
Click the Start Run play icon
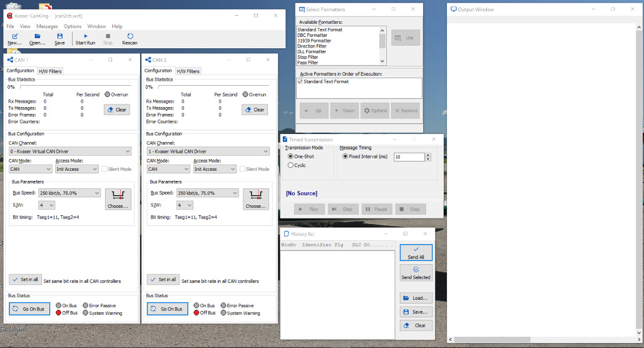coord(85,36)
